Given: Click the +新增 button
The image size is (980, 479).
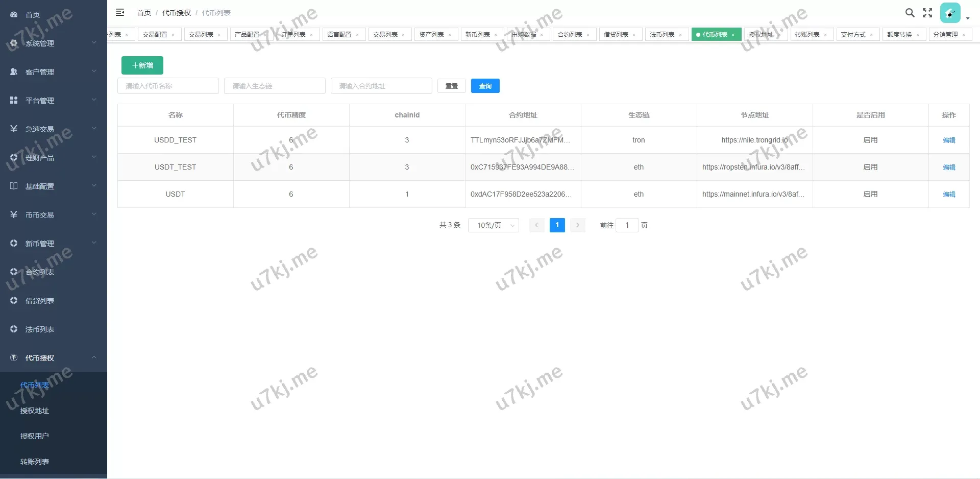Looking at the screenshot, I should [x=142, y=65].
